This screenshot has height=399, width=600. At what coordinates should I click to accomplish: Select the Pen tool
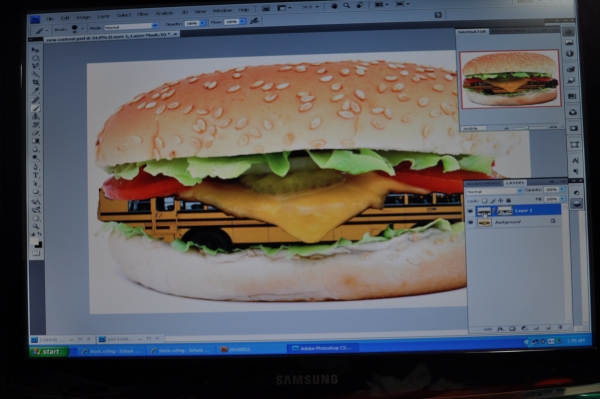tap(35, 167)
